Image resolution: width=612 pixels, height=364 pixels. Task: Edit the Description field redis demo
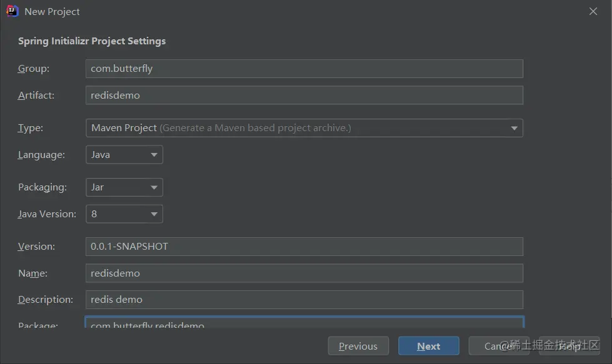304,300
